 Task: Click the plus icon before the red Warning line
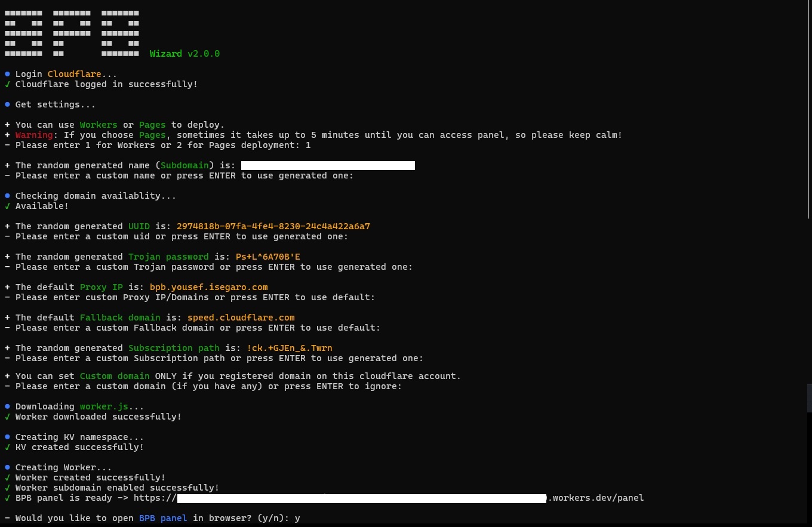click(x=7, y=134)
